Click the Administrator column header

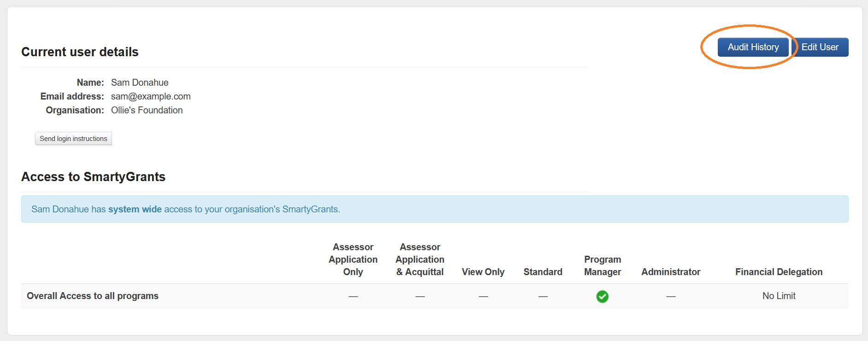pos(671,272)
